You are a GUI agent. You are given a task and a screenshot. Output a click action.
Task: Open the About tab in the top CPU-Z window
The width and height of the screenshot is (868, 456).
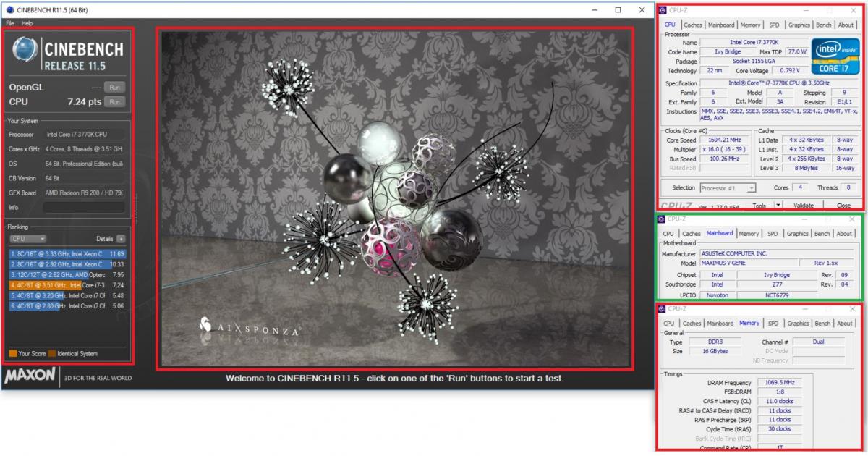(x=845, y=25)
